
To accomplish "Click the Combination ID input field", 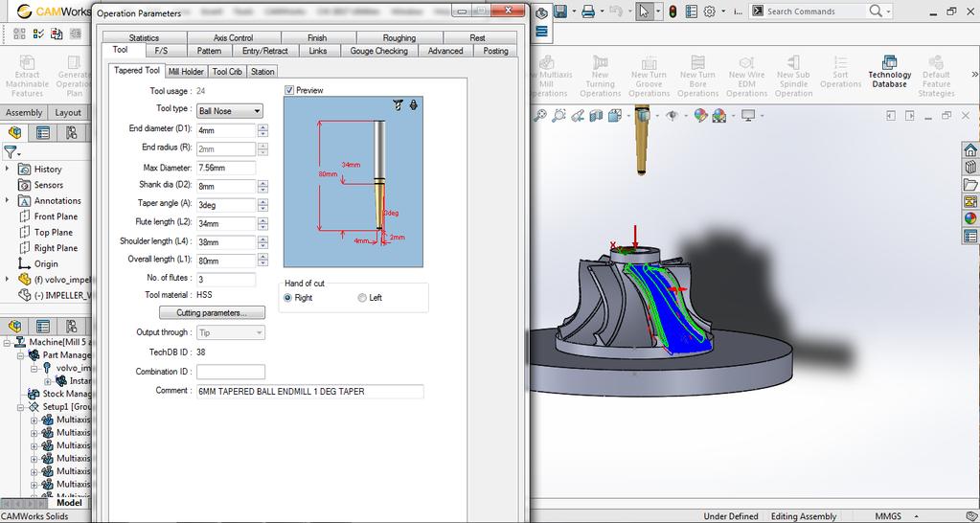I will pyautogui.click(x=231, y=372).
